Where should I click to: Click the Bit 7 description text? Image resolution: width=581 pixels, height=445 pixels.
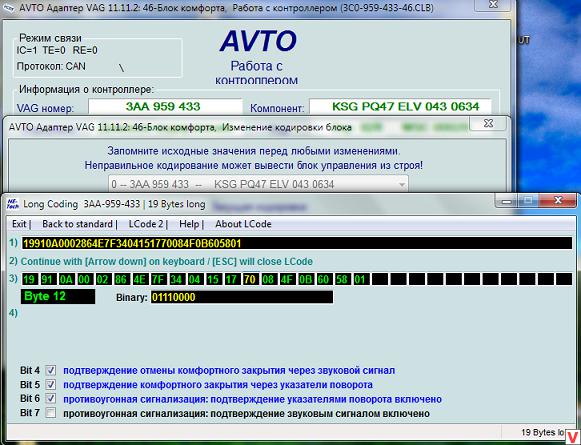[246, 414]
